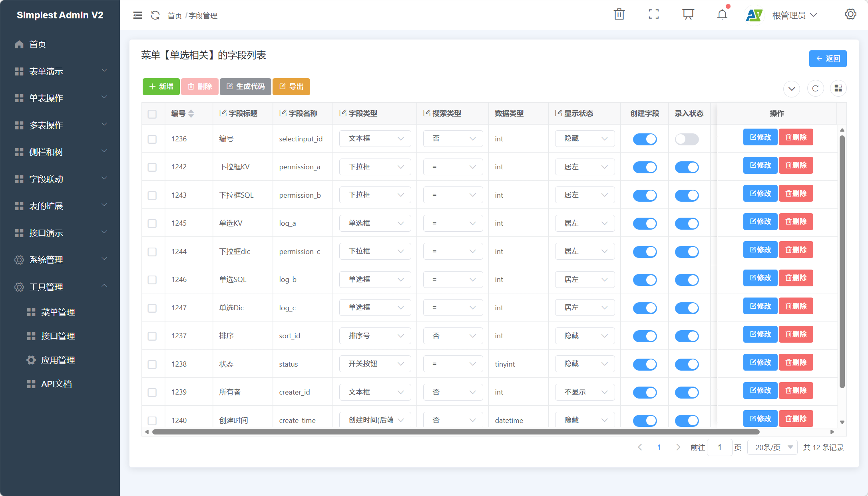Open 菜单管理 under 工具管理

pyautogui.click(x=58, y=312)
